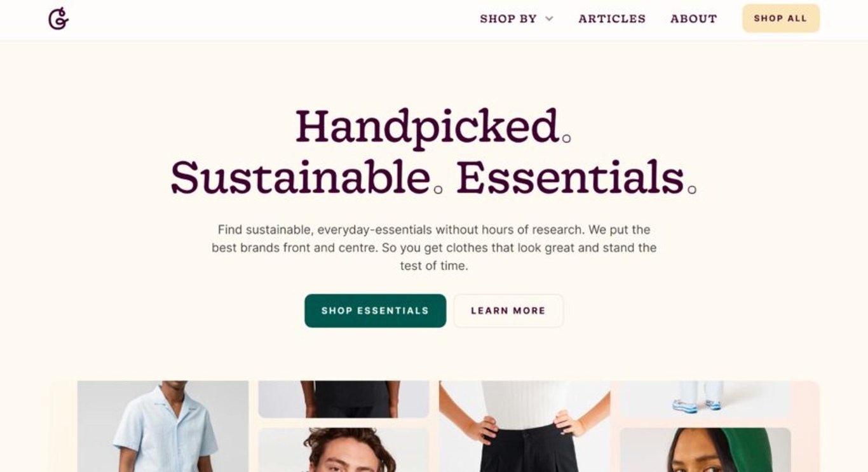View the green hoodie woman photo
This screenshot has width=868, height=472.
tap(705, 450)
